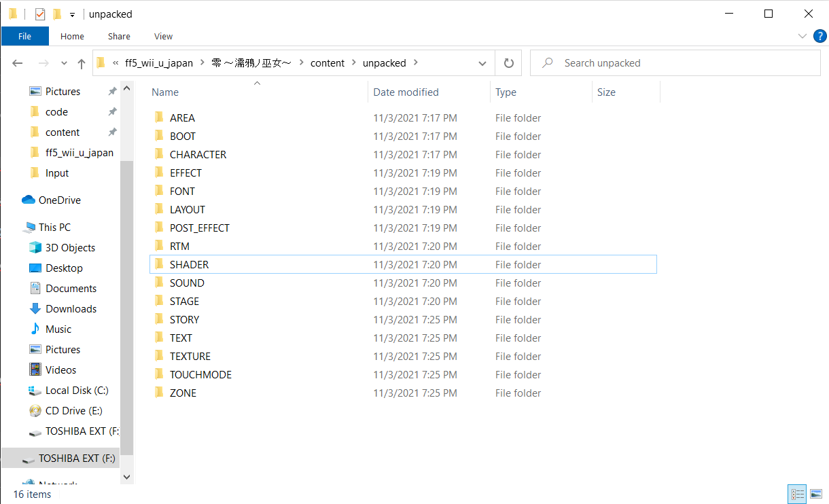Select the CHARACTER folder icon
The height and width of the screenshot is (504, 829).
pos(158,154)
